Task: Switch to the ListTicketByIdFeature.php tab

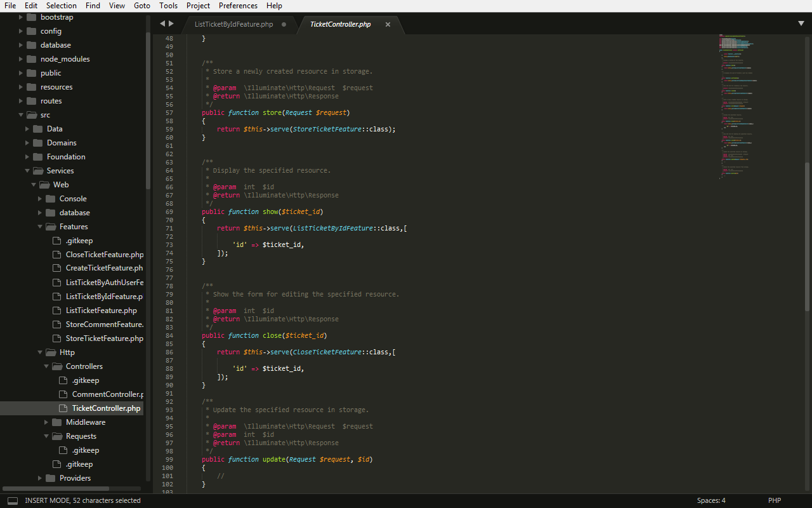Action: click(233, 24)
